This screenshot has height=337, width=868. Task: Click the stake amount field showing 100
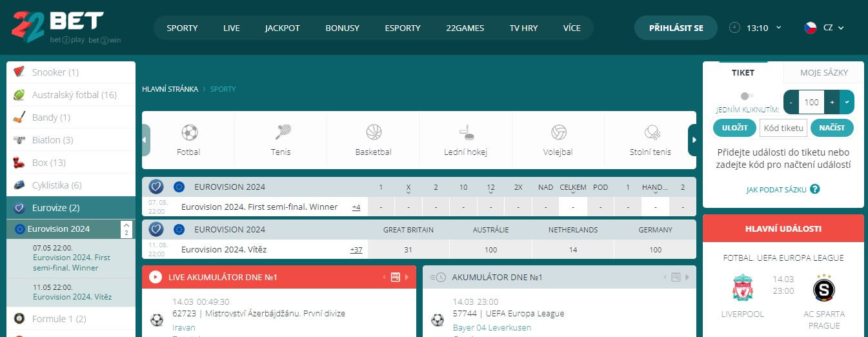click(812, 102)
